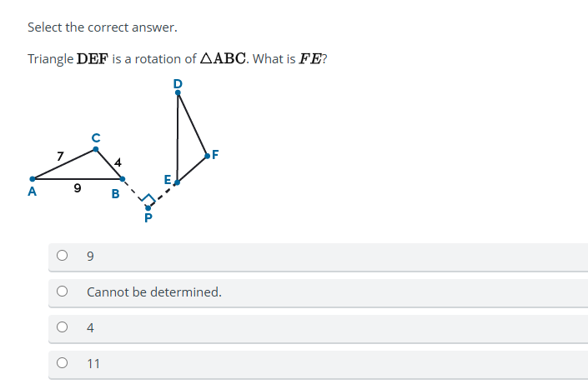Click vertex point A in the diagram
The width and height of the screenshot is (588, 389).
tap(33, 179)
